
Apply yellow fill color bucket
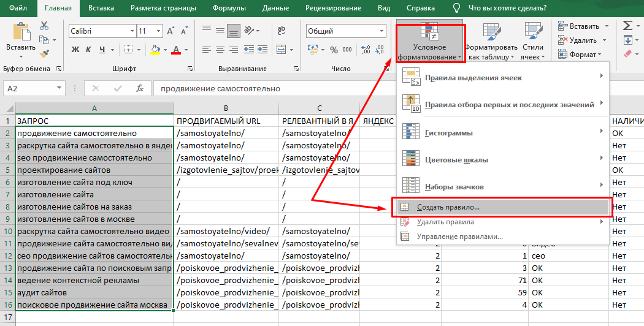pos(155,50)
